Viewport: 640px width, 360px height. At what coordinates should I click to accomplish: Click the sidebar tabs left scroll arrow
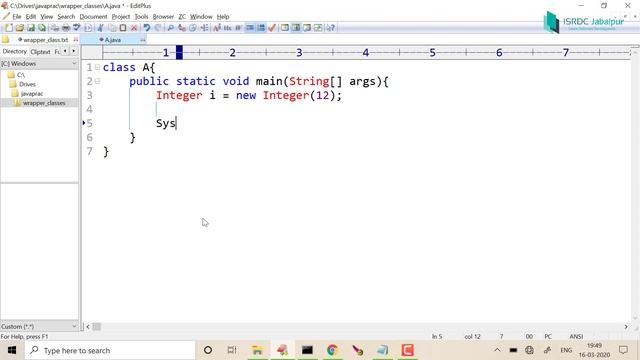tap(65, 51)
